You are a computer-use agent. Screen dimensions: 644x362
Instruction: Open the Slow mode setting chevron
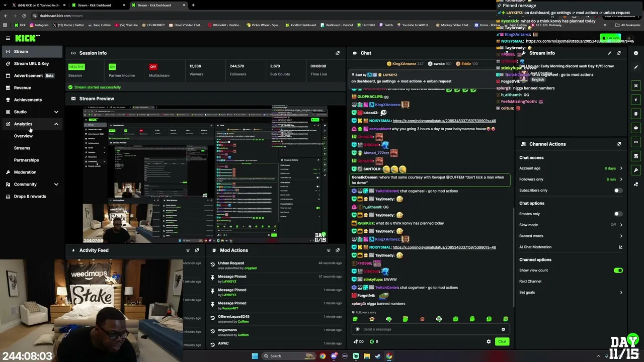click(x=621, y=225)
